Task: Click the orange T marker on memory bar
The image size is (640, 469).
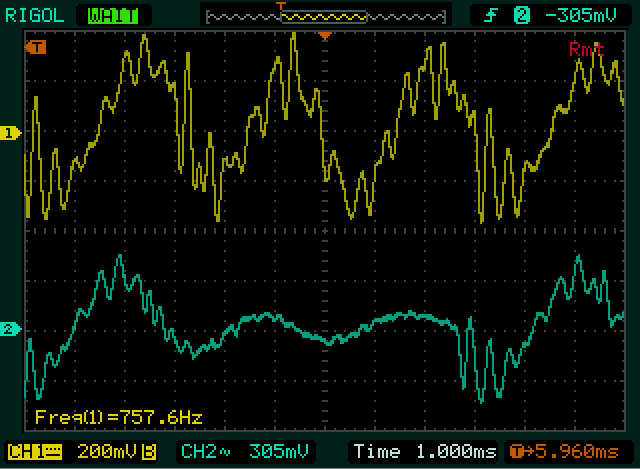Action: [x=282, y=6]
